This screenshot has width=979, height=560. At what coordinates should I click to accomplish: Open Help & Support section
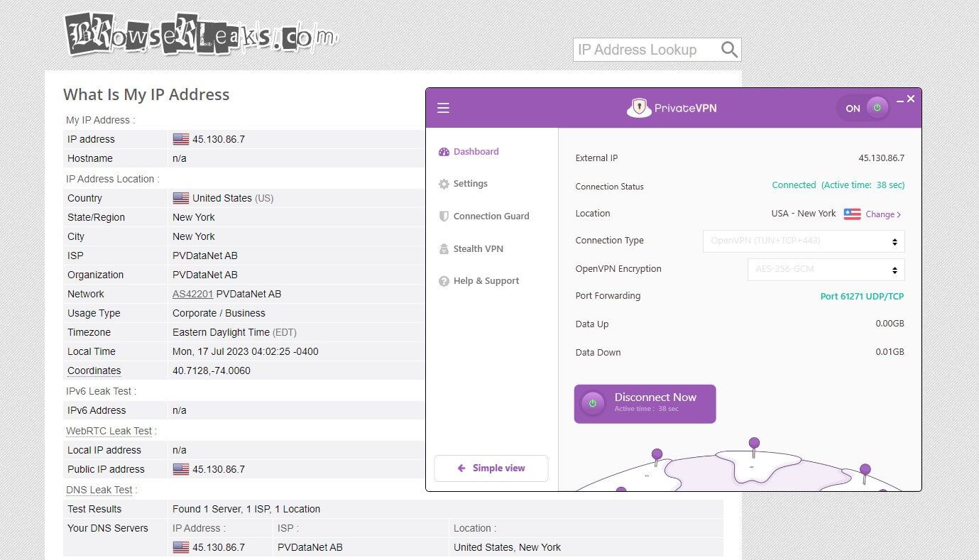click(478, 281)
